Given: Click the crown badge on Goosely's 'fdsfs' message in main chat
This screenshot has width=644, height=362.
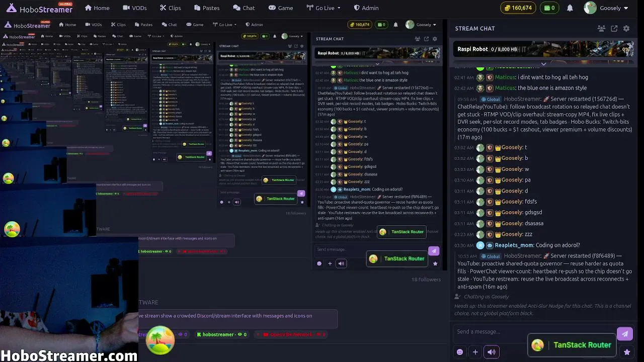Looking at the screenshot, I should 498,202.
